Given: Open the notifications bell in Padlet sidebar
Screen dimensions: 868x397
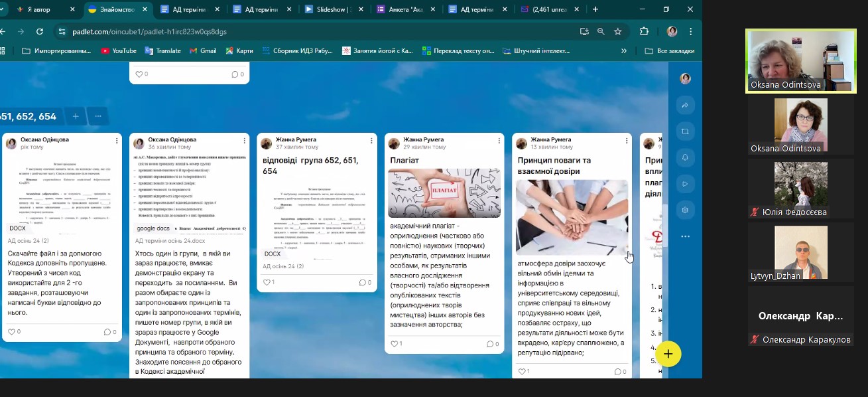Looking at the screenshot, I should [x=685, y=157].
